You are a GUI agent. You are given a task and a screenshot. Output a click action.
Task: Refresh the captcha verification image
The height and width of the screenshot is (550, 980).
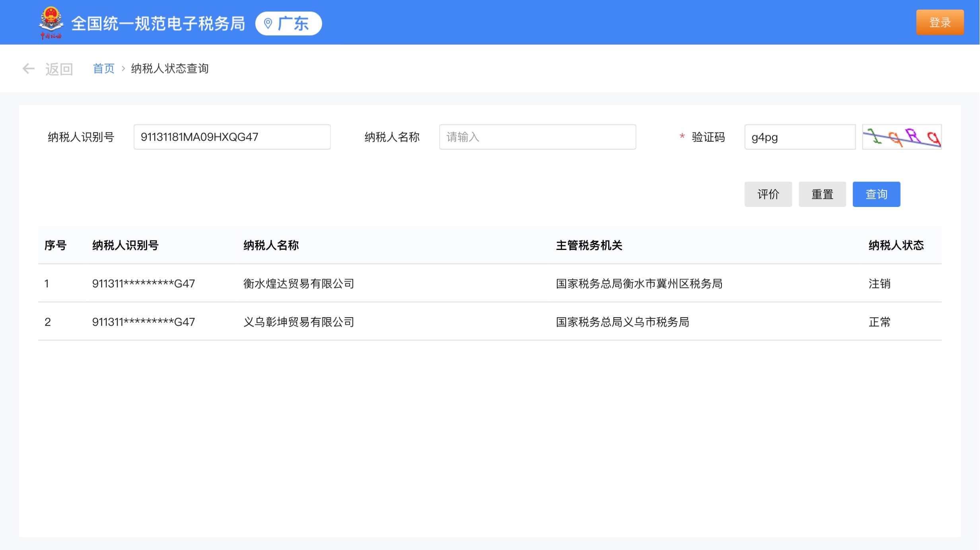[x=902, y=137]
